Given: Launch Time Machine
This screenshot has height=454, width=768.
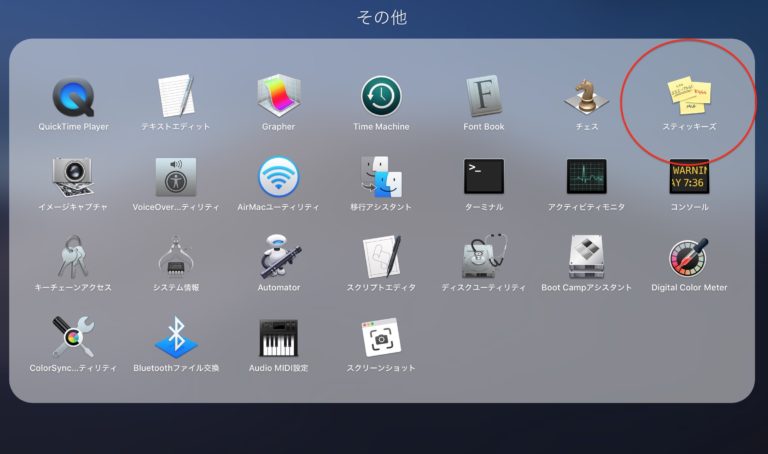Looking at the screenshot, I should pos(381,96).
